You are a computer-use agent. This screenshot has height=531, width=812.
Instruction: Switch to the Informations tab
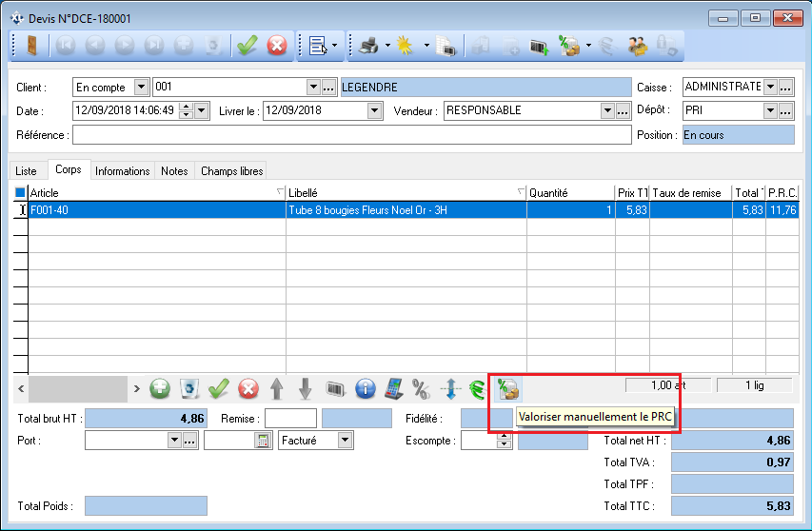click(122, 171)
